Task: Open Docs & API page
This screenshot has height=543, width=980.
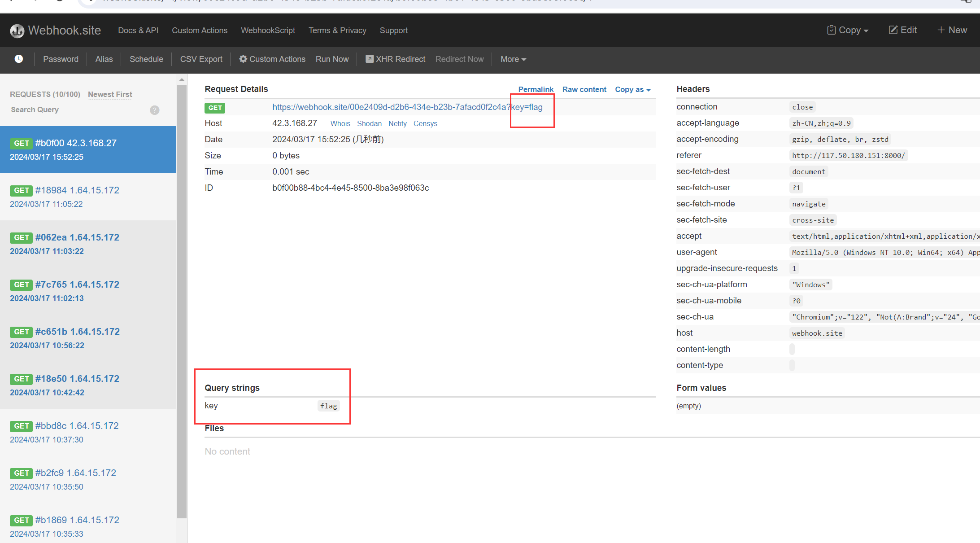Action: [x=138, y=31]
